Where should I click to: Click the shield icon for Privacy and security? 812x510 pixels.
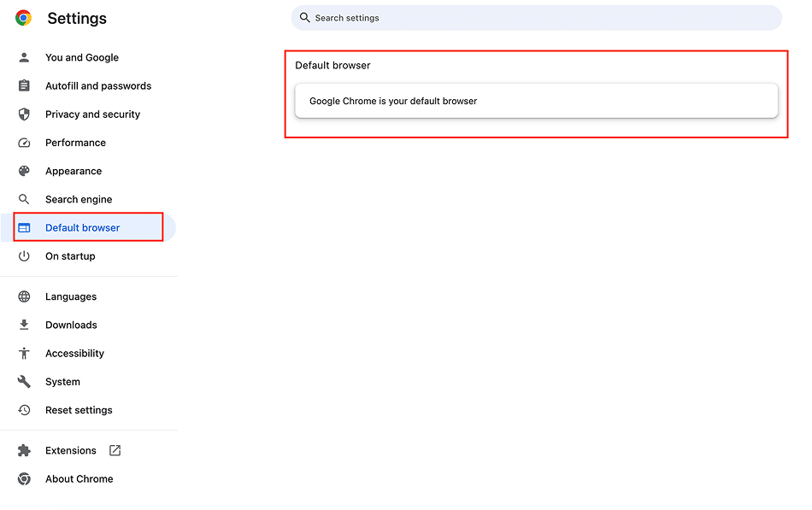click(24, 114)
